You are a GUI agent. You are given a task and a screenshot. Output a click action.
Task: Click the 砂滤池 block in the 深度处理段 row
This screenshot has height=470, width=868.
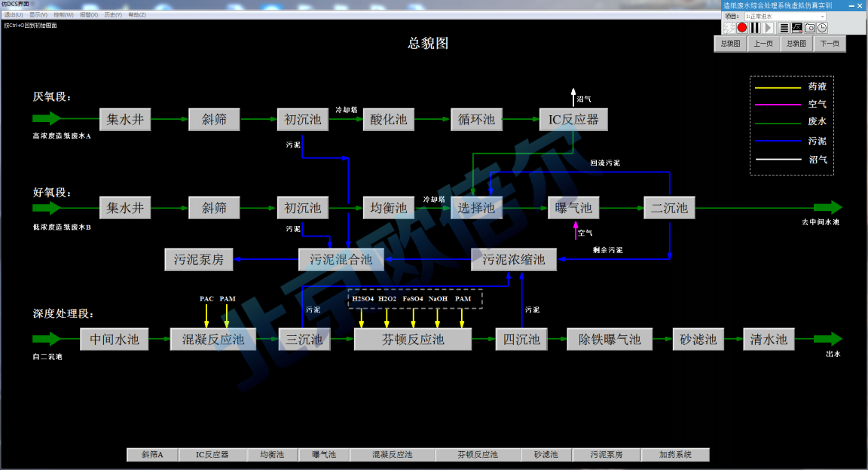pos(698,340)
